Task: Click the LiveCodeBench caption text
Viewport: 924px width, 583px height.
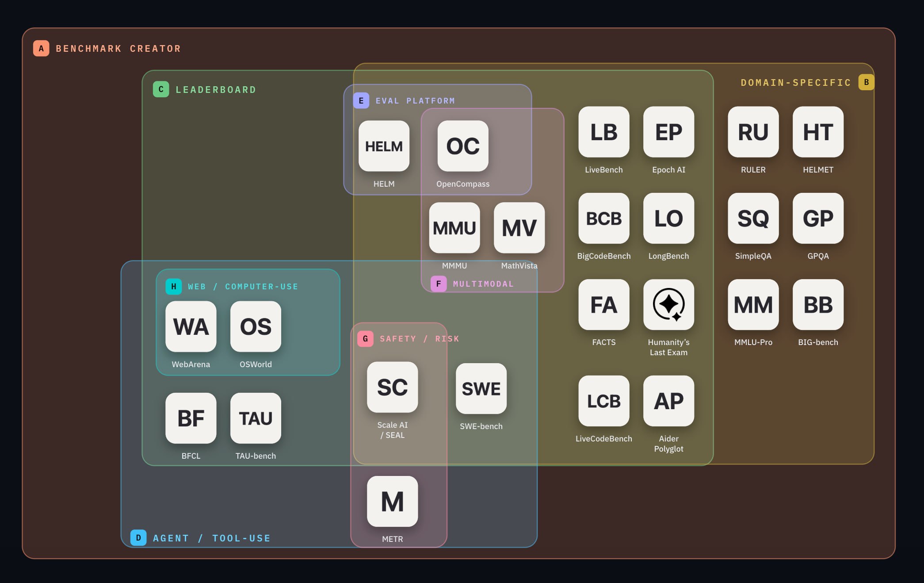Action: click(x=604, y=438)
